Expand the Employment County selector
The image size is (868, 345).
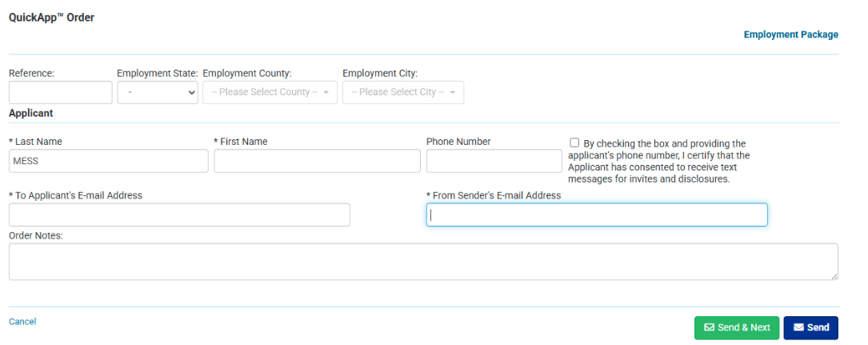tap(270, 92)
